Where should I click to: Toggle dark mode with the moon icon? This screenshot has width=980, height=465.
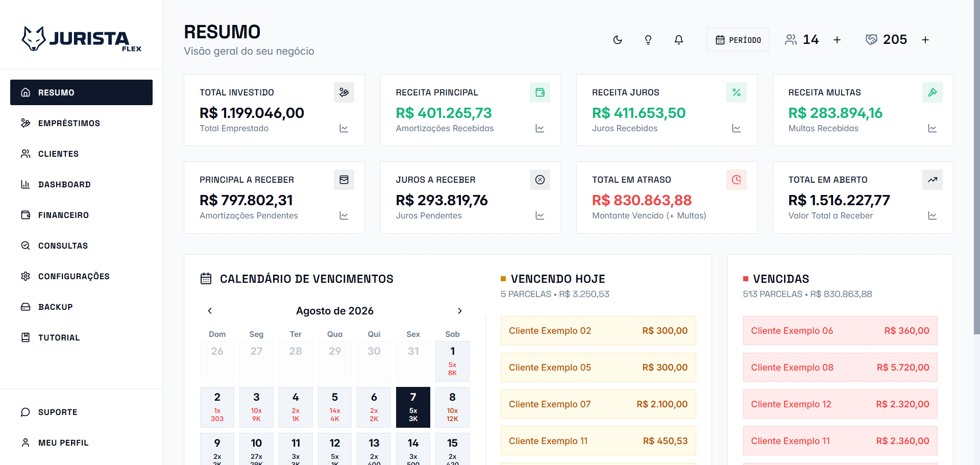click(618, 40)
